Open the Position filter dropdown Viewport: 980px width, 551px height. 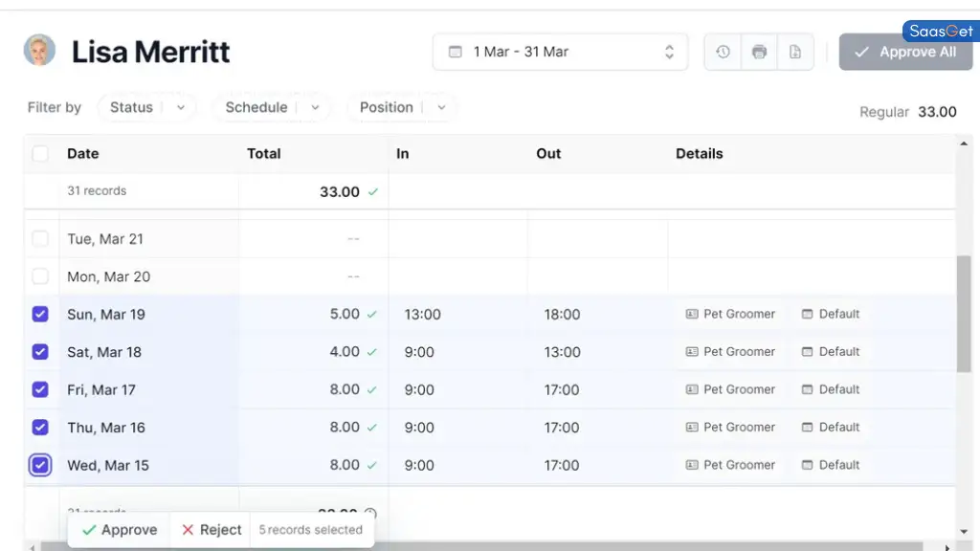click(x=402, y=107)
